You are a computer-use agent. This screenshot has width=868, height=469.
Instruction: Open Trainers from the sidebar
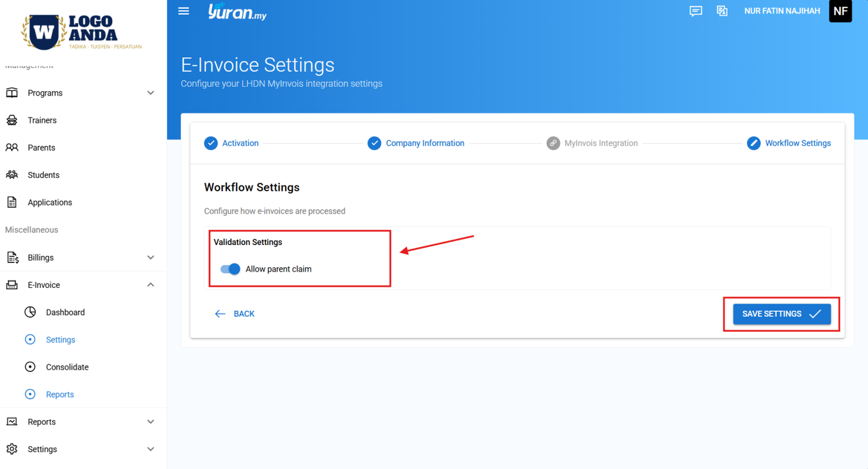click(42, 120)
